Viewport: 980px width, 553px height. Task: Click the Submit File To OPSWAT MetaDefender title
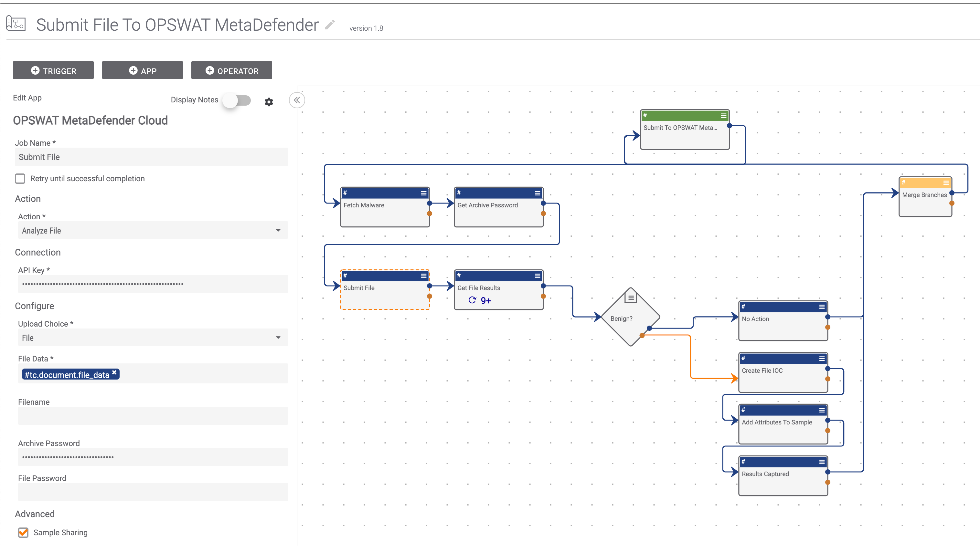tap(177, 25)
